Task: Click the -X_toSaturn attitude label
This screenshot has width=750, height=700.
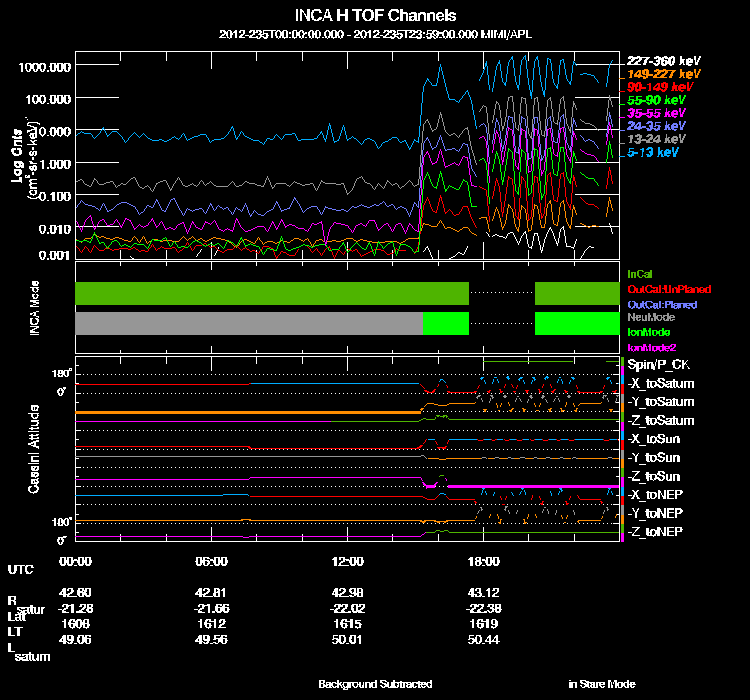Action: pos(661,383)
